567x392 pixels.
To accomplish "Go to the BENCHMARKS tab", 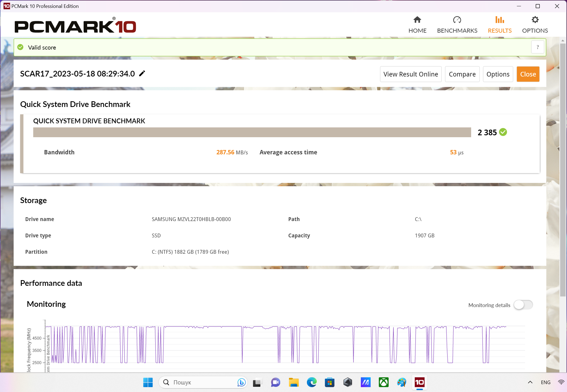I will (x=457, y=30).
